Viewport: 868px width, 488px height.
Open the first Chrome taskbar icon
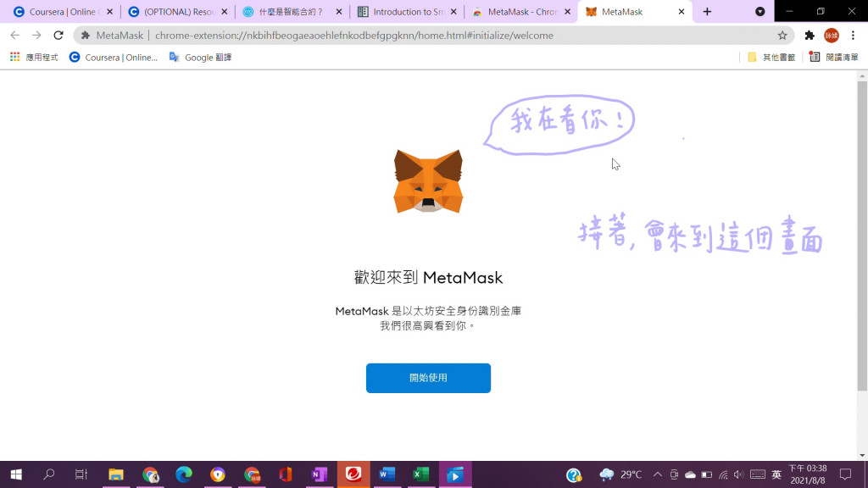pos(150,474)
